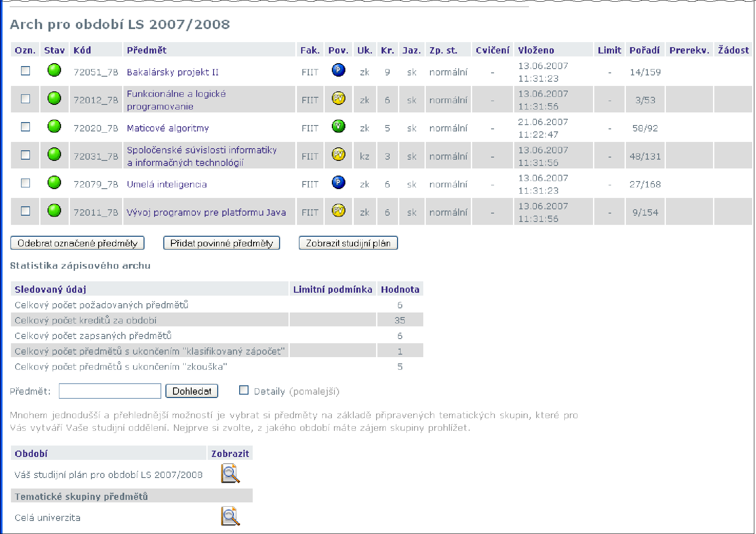This screenshot has height=534, width=756.
Task: Enable the Detaily (pomalejší) checkbox
Action: [x=244, y=390]
